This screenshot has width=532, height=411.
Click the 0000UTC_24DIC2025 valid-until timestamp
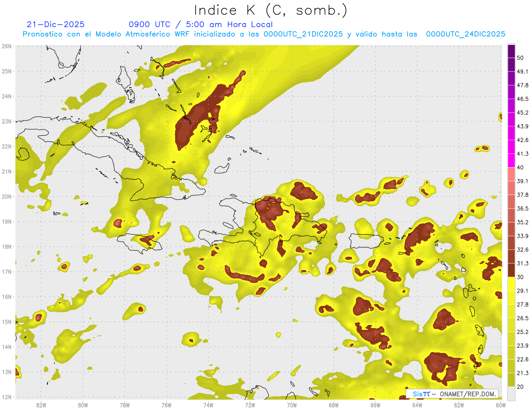[x=465, y=34]
